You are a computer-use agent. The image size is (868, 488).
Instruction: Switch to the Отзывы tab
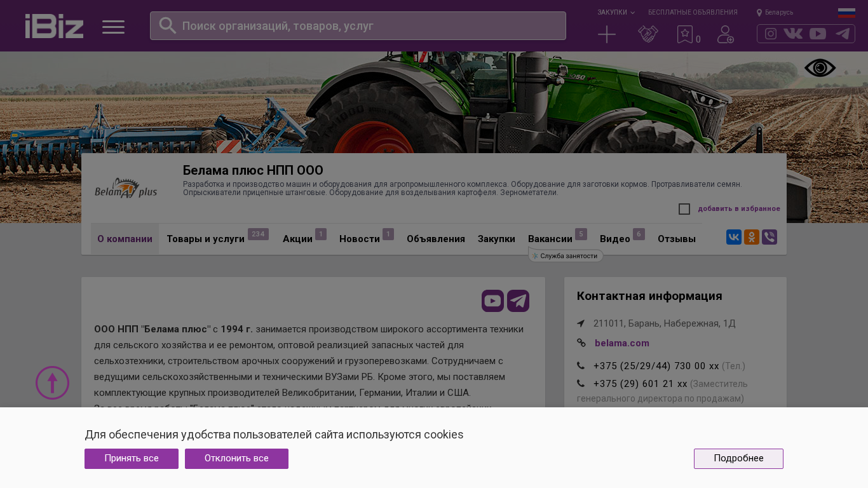pyautogui.click(x=677, y=239)
